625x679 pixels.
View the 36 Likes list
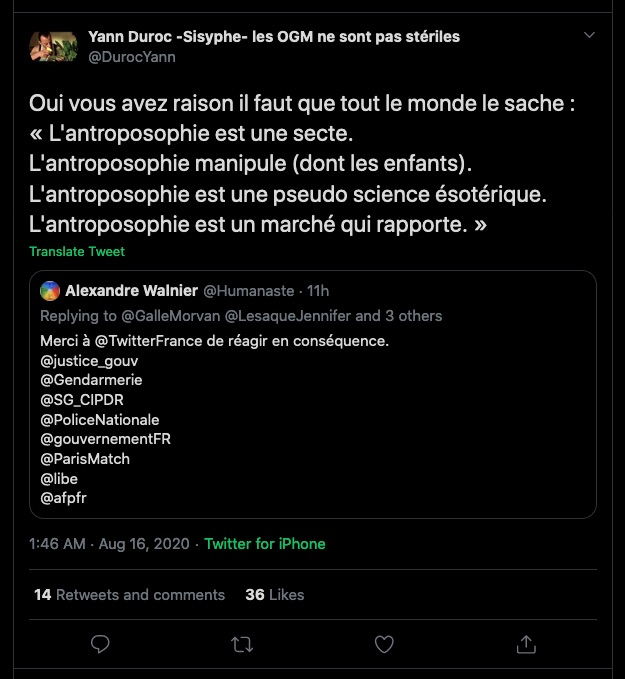(275, 594)
